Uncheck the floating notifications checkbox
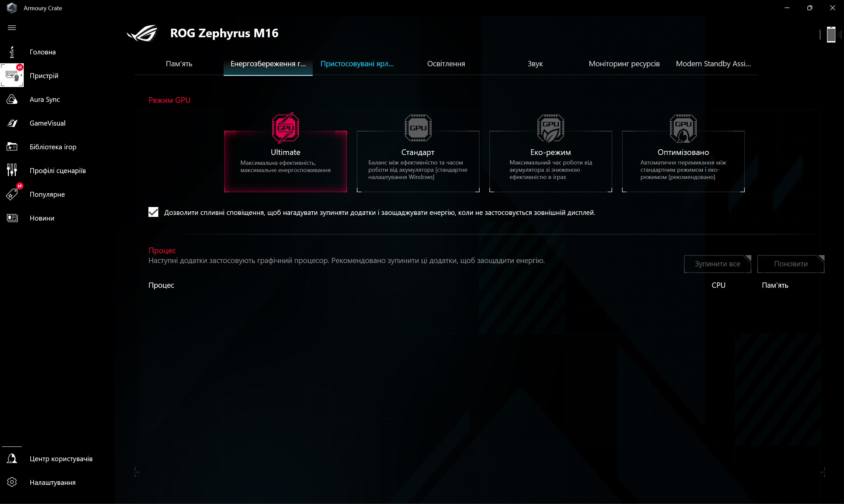Viewport: 844px width, 504px height. tap(153, 212)
